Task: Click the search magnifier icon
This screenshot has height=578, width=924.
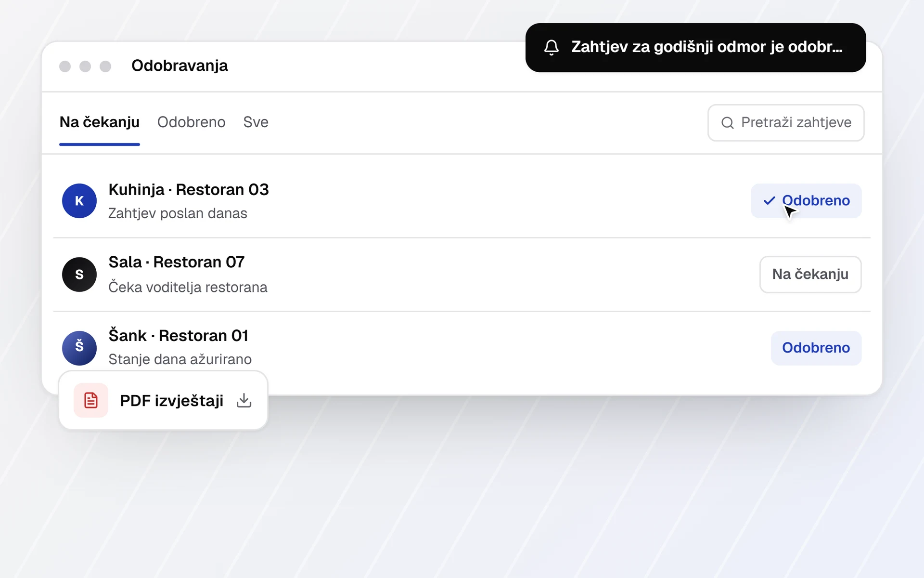Action: click(728, 123)
